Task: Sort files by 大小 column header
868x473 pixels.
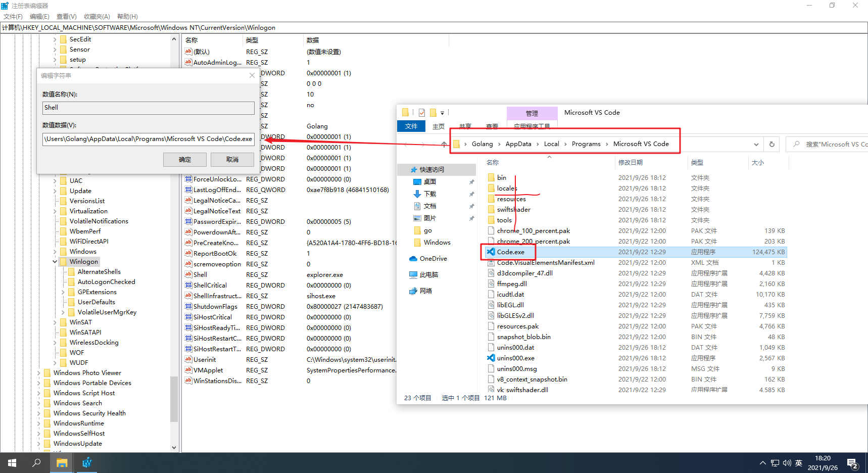Action: pos(767,162)
